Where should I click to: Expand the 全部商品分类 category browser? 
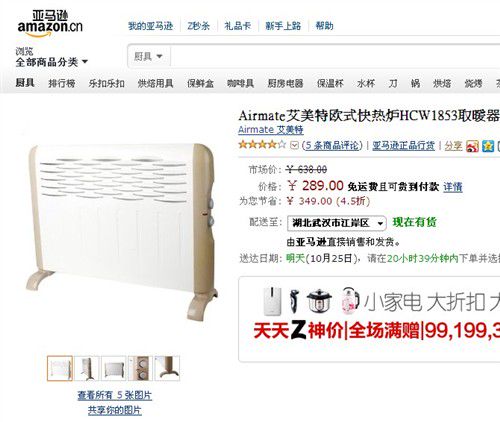pyautogui.click(x=51, y=62)
